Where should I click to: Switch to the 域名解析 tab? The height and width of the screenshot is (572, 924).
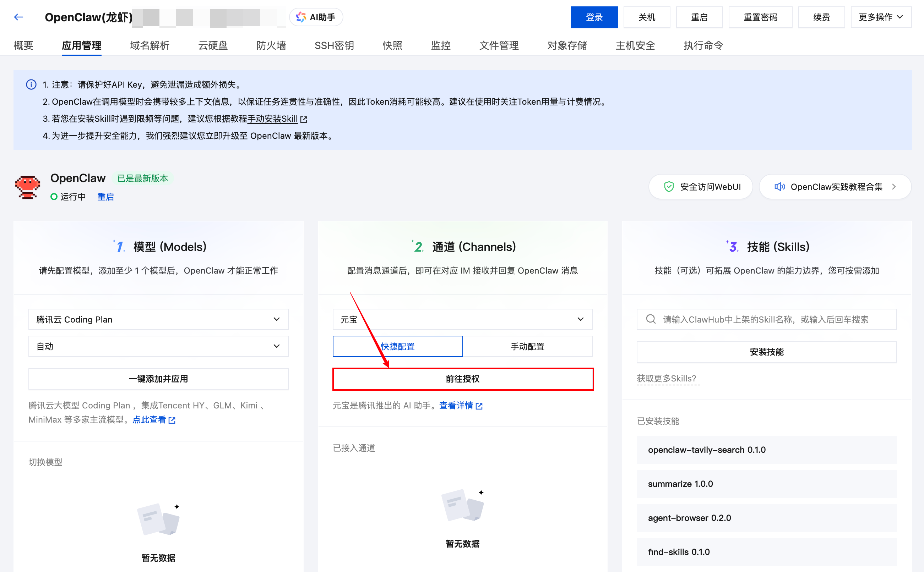149,45
